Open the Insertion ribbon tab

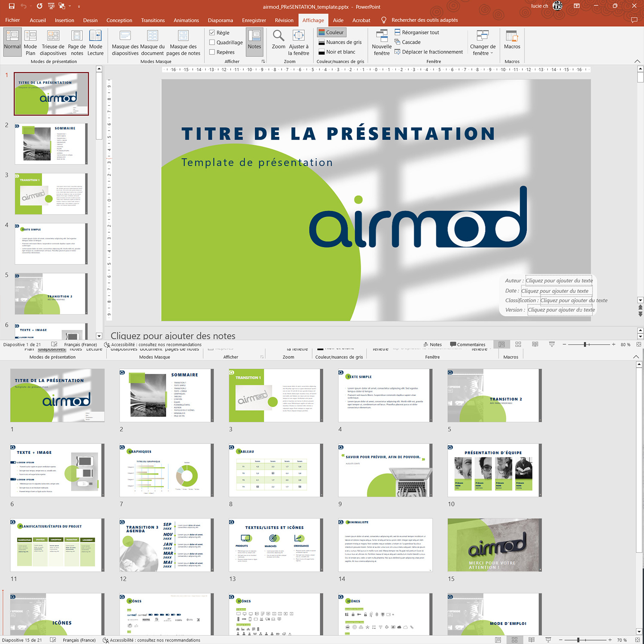point(64,20)
